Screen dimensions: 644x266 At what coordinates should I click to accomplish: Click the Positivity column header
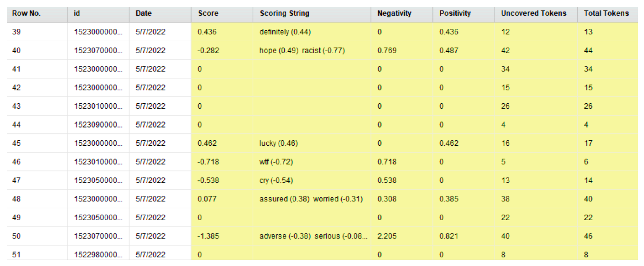click(x=455, y=13)
